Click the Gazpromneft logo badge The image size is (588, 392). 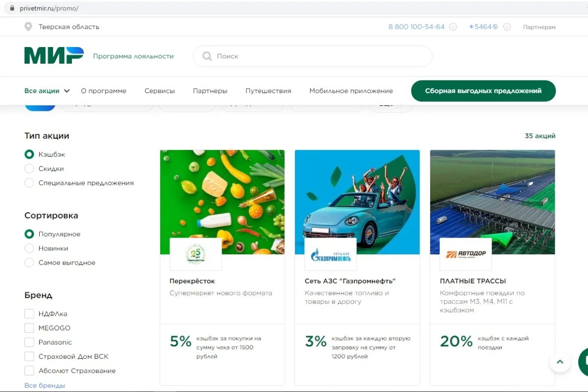pyautogui.click(x=331, y=254)
